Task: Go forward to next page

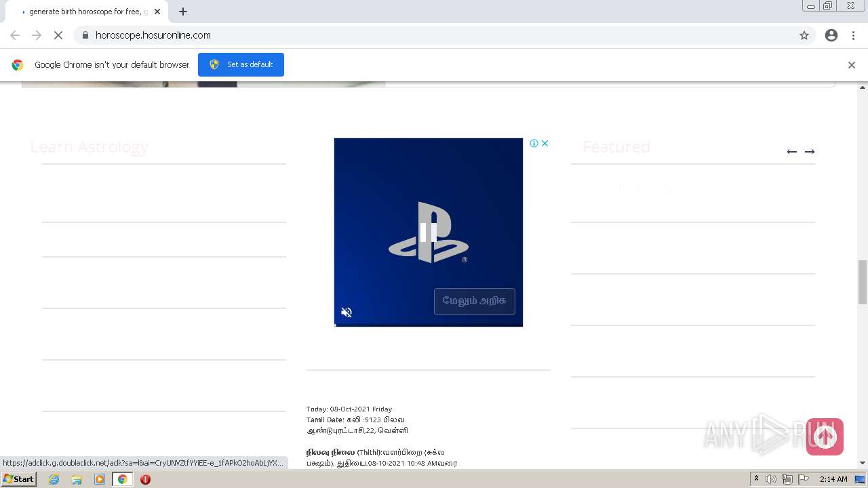Action: pos(37,35)
